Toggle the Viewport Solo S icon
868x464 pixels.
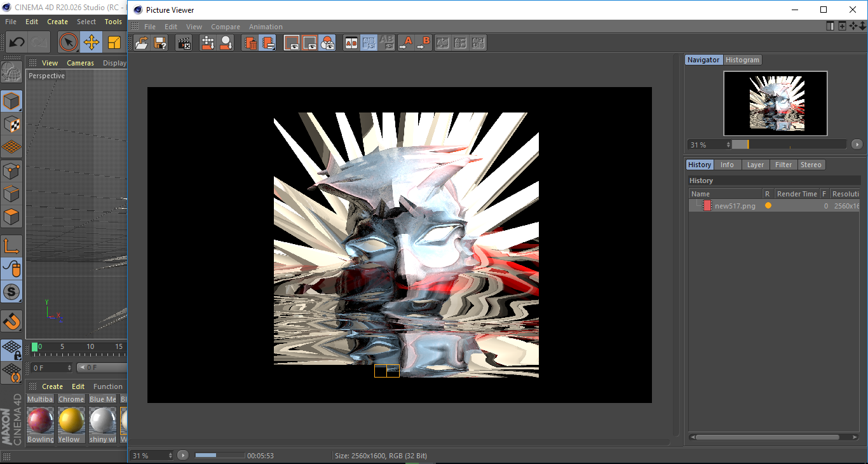[11, 292]
